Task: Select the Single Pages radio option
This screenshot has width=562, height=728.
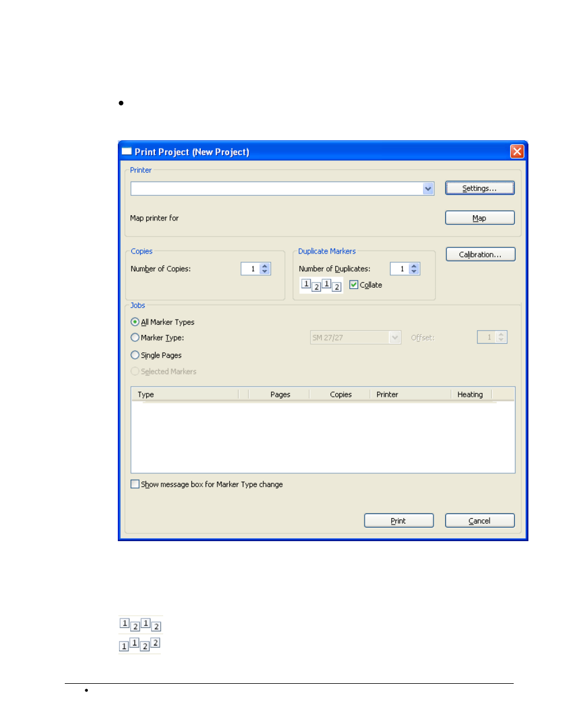Action: (x=135, y=355)
